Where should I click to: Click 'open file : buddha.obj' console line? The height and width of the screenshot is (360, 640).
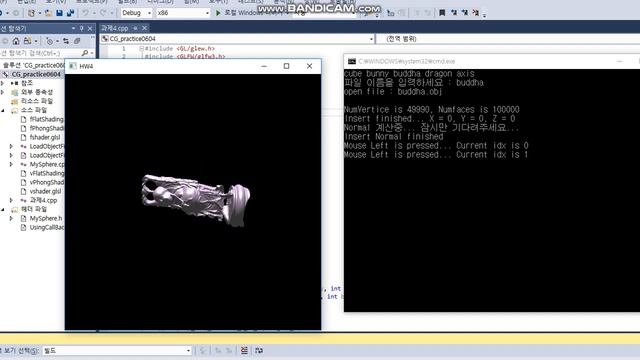point(393,92)
